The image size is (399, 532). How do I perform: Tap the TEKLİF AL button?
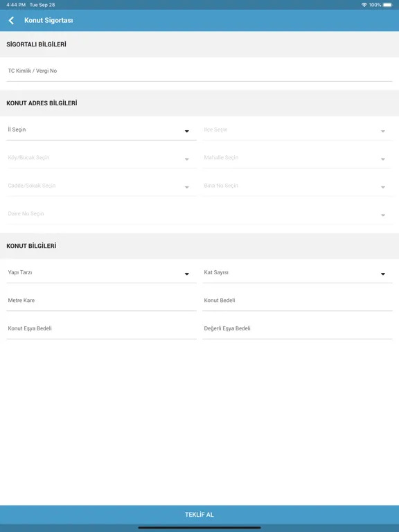[x=199, y=515]
